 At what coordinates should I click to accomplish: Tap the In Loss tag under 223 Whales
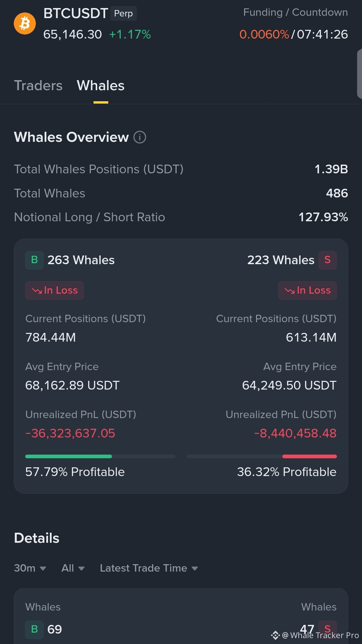point(307,290)
